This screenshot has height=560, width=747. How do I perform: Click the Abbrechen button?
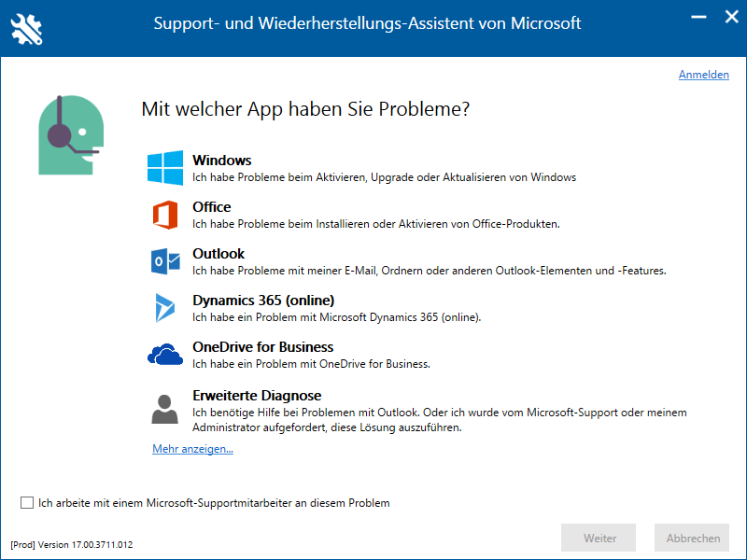(x=693, y=538)
